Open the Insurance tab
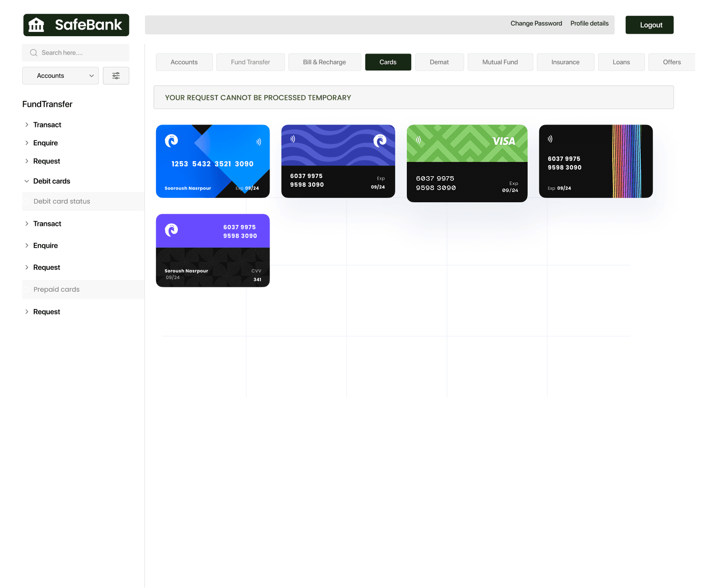 click(x=565, y=62)
